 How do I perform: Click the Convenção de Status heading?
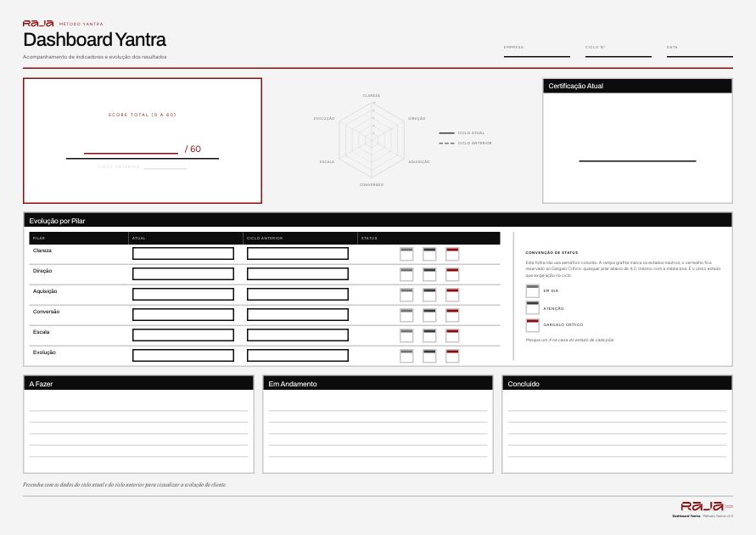coord(552,253)
